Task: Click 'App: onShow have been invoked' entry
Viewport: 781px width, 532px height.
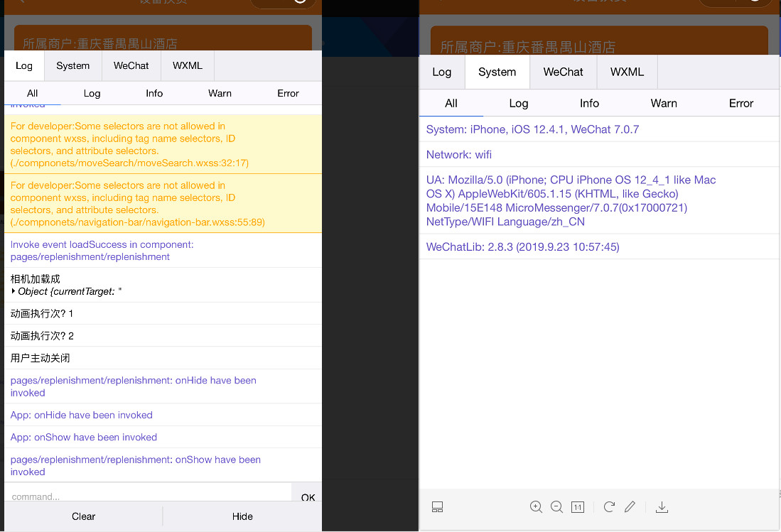Action: pyautogui.click(x=163, y=437)
